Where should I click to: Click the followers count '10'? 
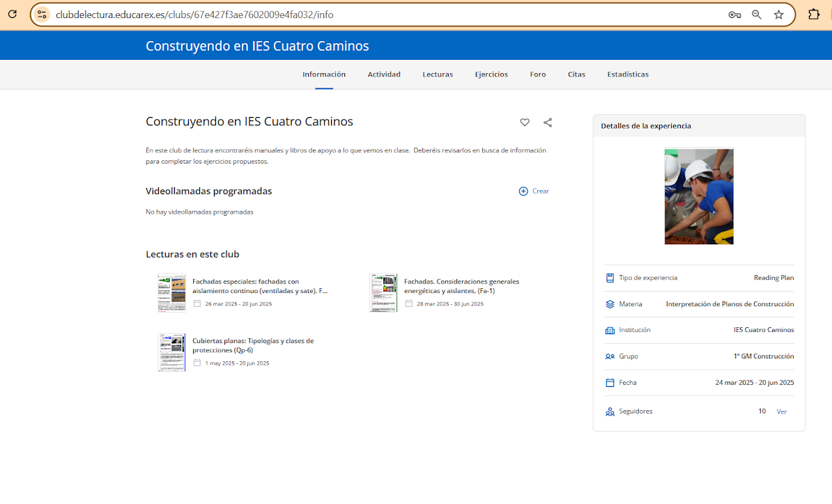pyautogui.click(x=762, y=411)
